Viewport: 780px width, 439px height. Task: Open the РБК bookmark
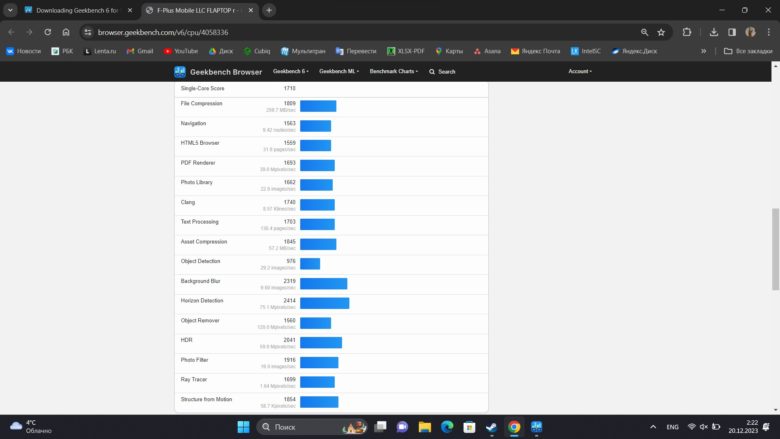click(62, 51)
